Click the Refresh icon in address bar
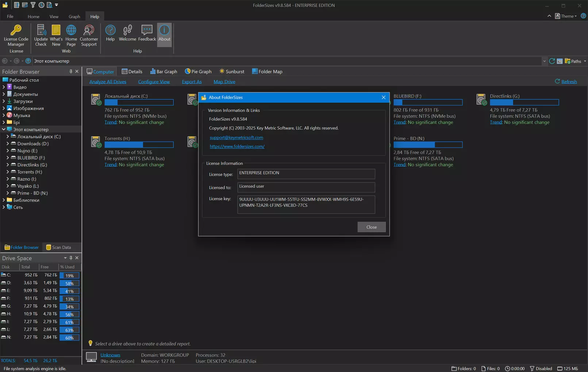 click(x=552, y=61)
